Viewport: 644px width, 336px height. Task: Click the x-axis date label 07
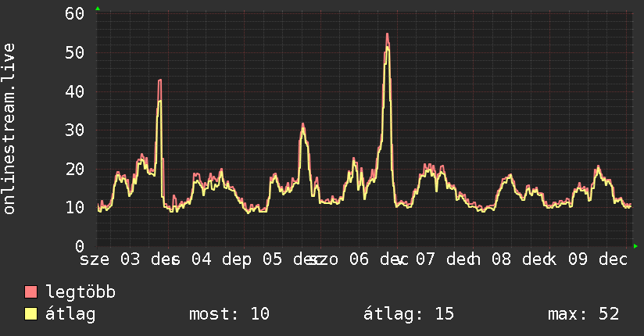425,259
